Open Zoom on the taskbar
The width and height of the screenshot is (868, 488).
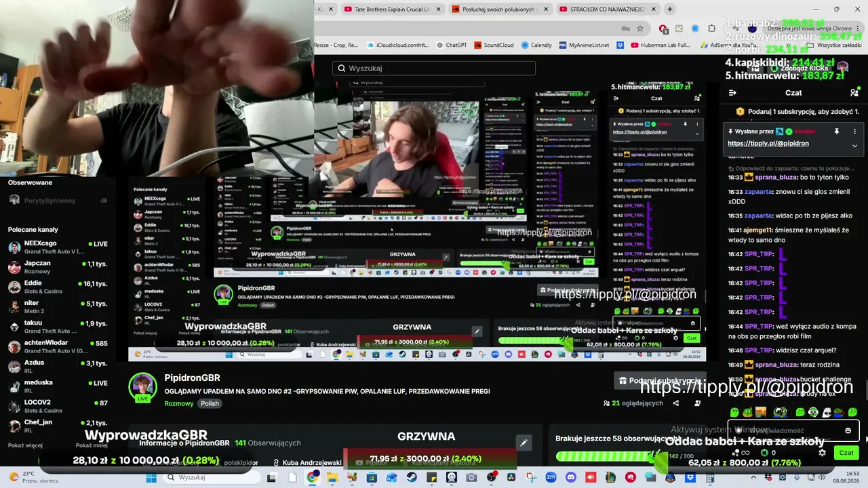click(551, 477)
